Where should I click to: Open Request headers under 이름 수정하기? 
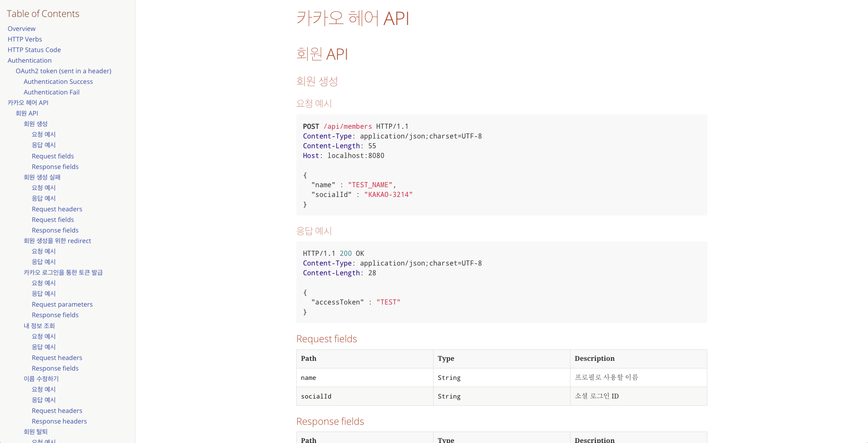tap(57, 410)
